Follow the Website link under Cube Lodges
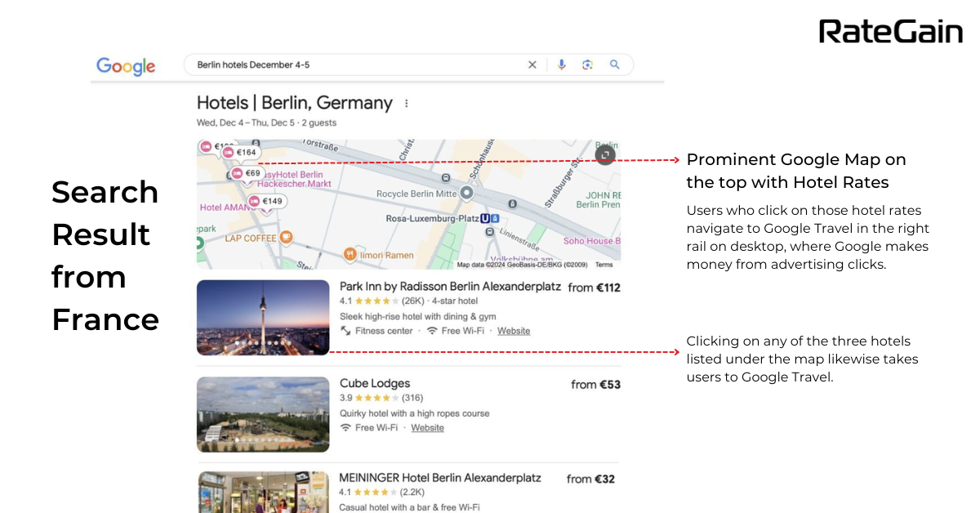The height and width of the screenshot is (513, 980). point(427,427)
